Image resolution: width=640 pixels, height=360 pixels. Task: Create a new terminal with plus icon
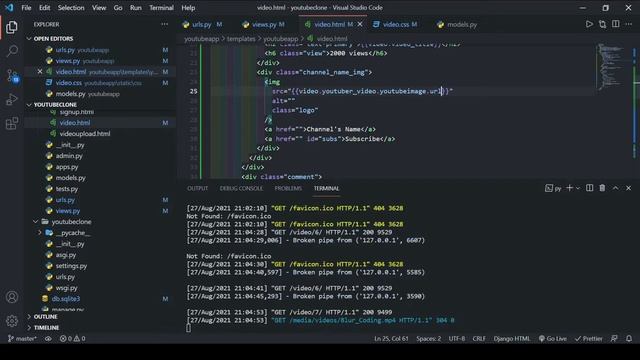(x=570, y=188)
